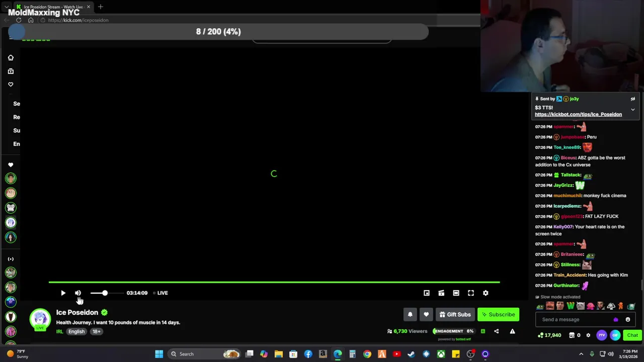
Task: Enter fullscreen in the video player
Action: [x=471, y=293]
